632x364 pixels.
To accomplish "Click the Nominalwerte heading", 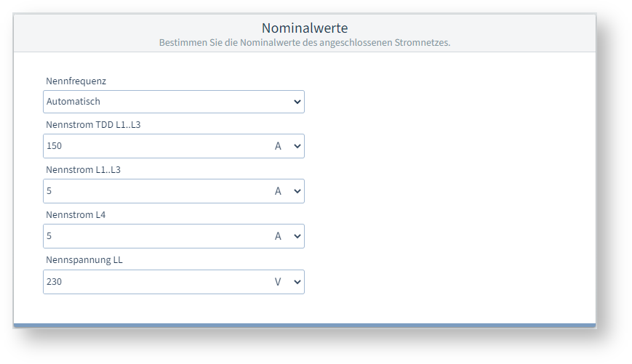I will pos(305,28).
